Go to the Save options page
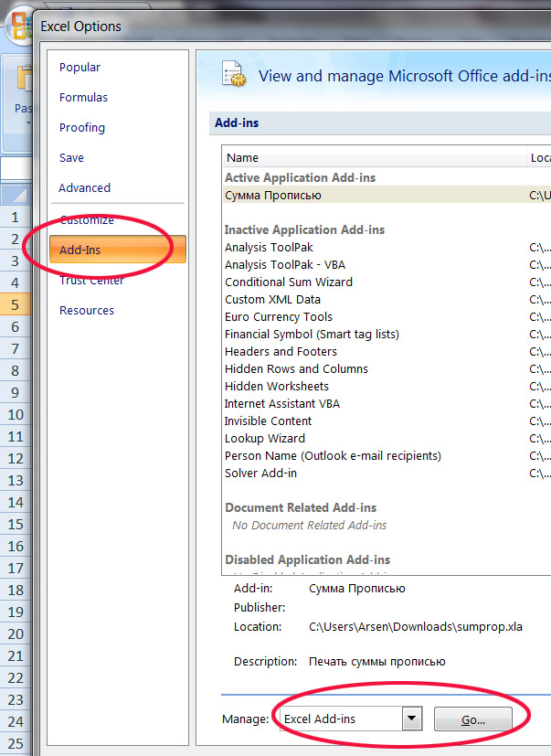 pos(72,158)
